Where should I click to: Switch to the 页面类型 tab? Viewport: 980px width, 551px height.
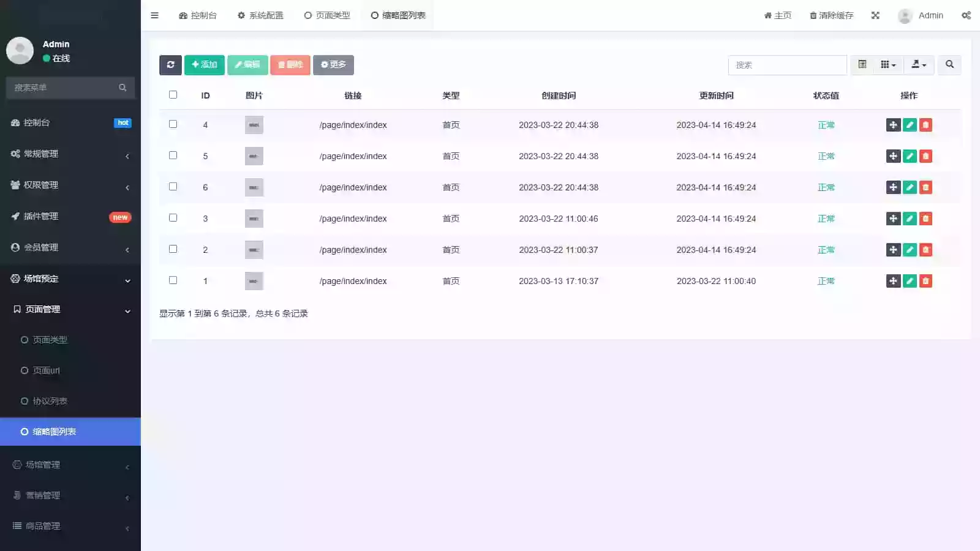coord(326,15)
